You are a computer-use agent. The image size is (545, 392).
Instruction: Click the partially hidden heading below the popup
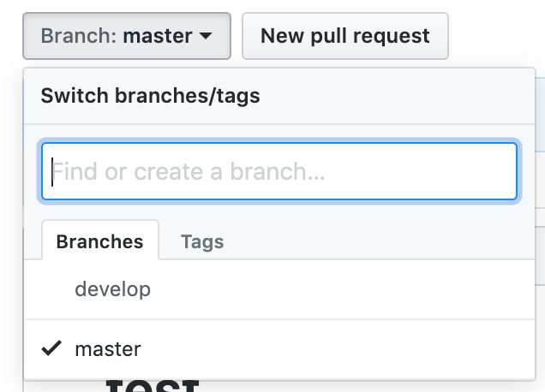pyautogui.click(x=153, y=386)
